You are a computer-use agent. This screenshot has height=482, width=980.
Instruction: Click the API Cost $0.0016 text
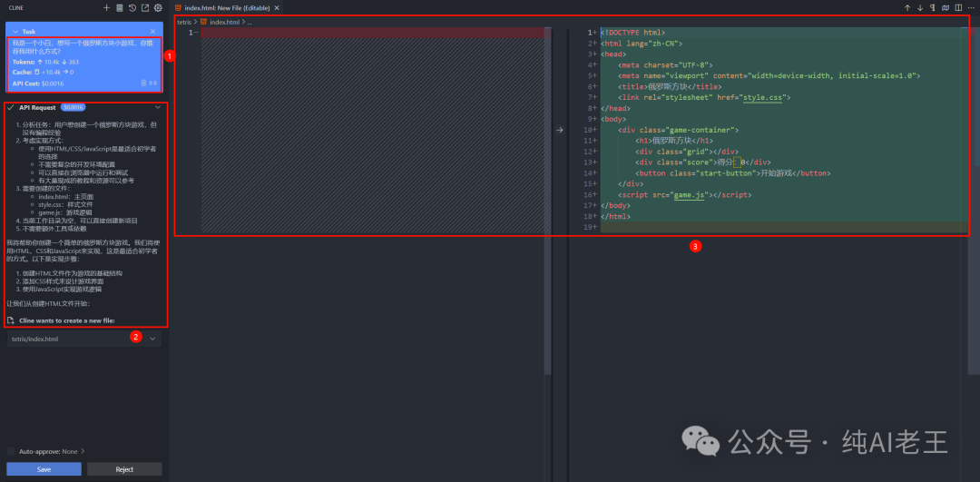38,84
